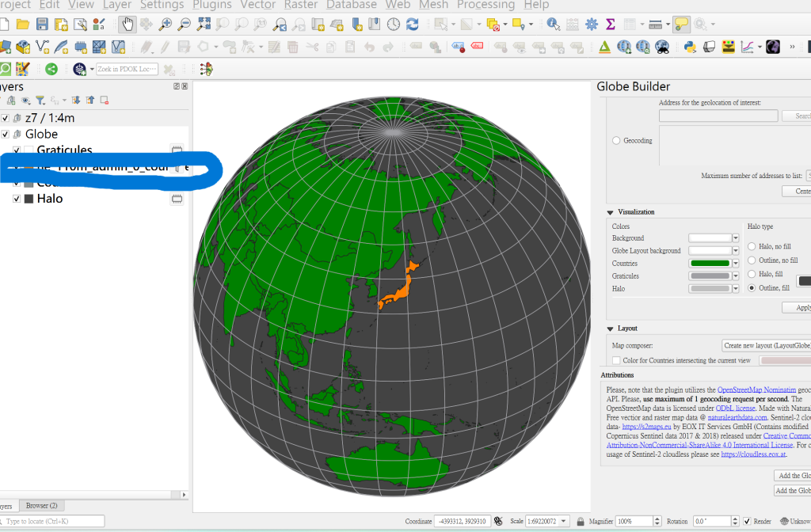This screenshot has width=811, height=532.
Task: Select the Identify Features tool
Action: point(553,25)
